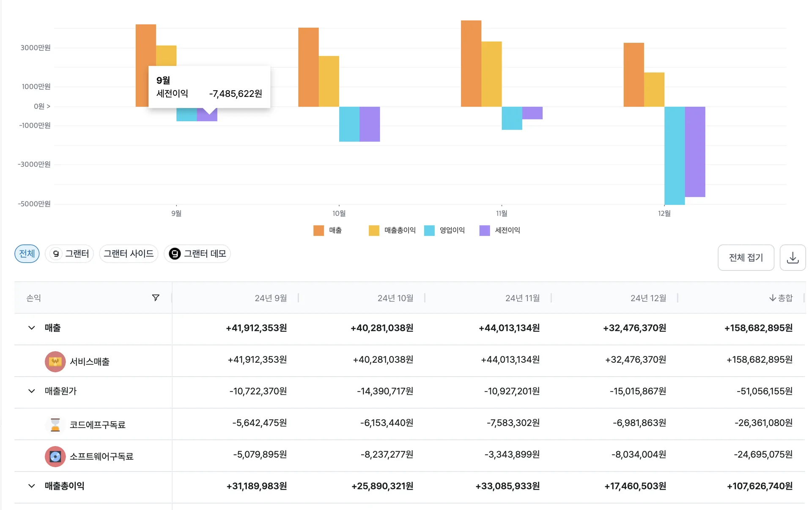812x510 pixels.
Task: Click the 그랜터 데모 logo icon
Action: 175,254
